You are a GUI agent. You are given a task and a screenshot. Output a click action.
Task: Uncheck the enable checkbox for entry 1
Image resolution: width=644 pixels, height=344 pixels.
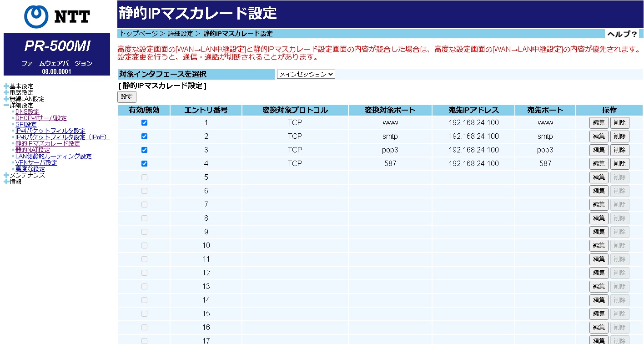[x=144, y=122]
